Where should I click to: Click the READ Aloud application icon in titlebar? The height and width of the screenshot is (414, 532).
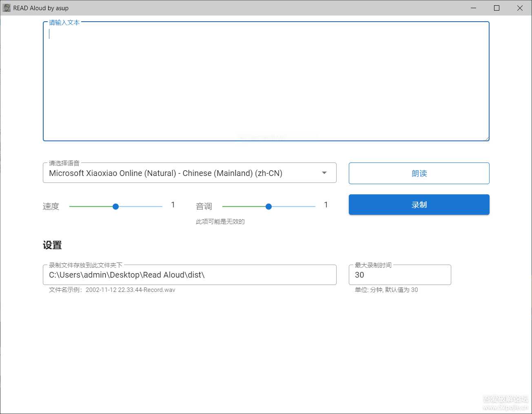(7, 8)
